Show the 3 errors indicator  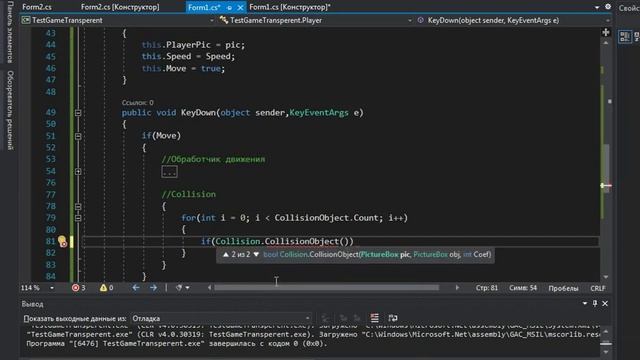click(79, 288)
